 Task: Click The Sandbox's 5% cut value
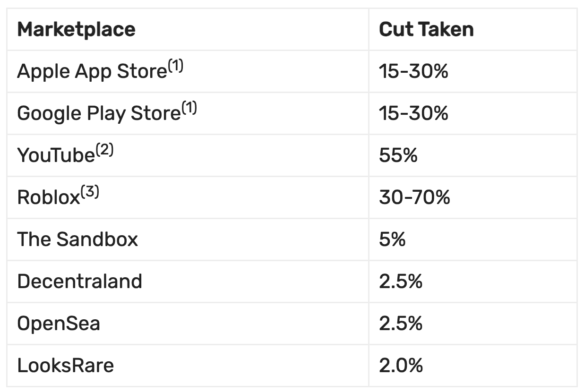[x=392, y=239]
